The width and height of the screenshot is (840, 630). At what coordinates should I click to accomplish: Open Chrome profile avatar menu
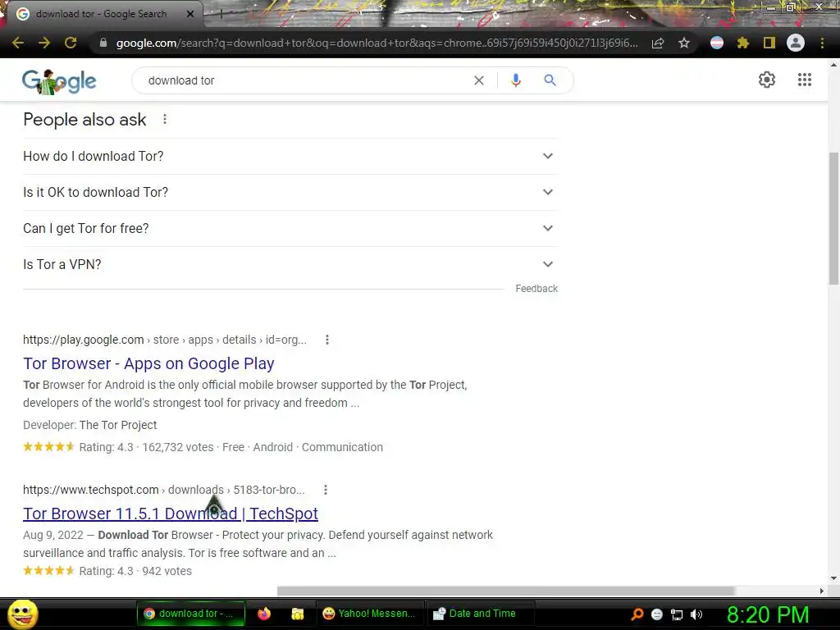click(x=796, y=43)
